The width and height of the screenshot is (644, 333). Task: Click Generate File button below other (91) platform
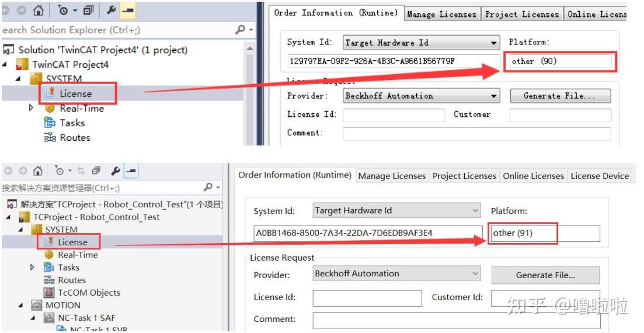tap(545, 275)
